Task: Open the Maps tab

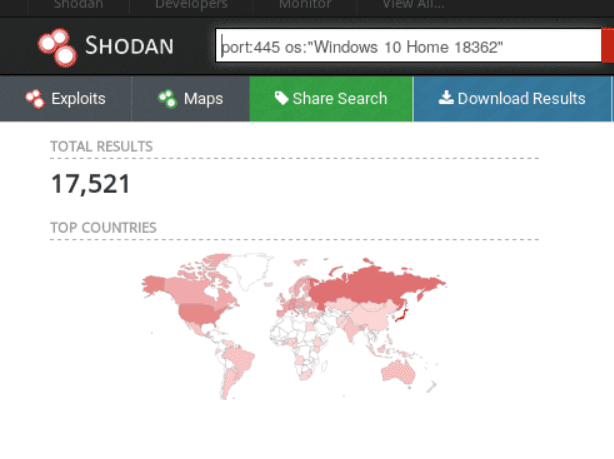Action: 190,98
